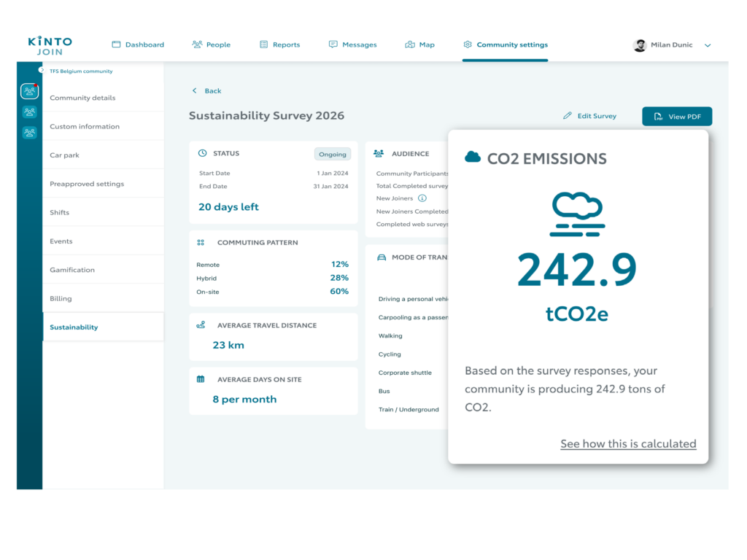
Task: Select the top community icon in sidebar
Action: click(x=29, y=91)
